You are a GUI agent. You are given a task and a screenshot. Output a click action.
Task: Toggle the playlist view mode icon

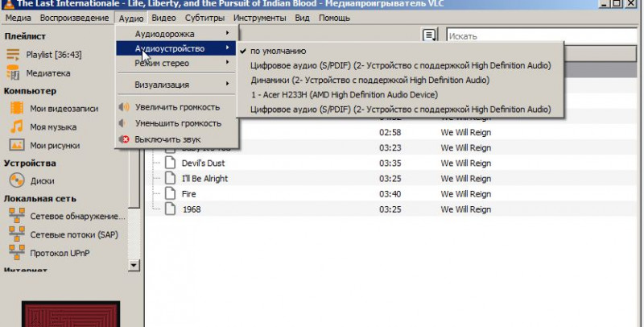click(x=429, y=35)
